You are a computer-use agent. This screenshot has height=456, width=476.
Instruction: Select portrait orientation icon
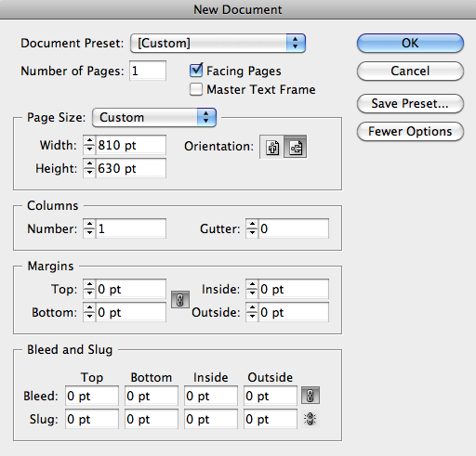click(271, 147)
